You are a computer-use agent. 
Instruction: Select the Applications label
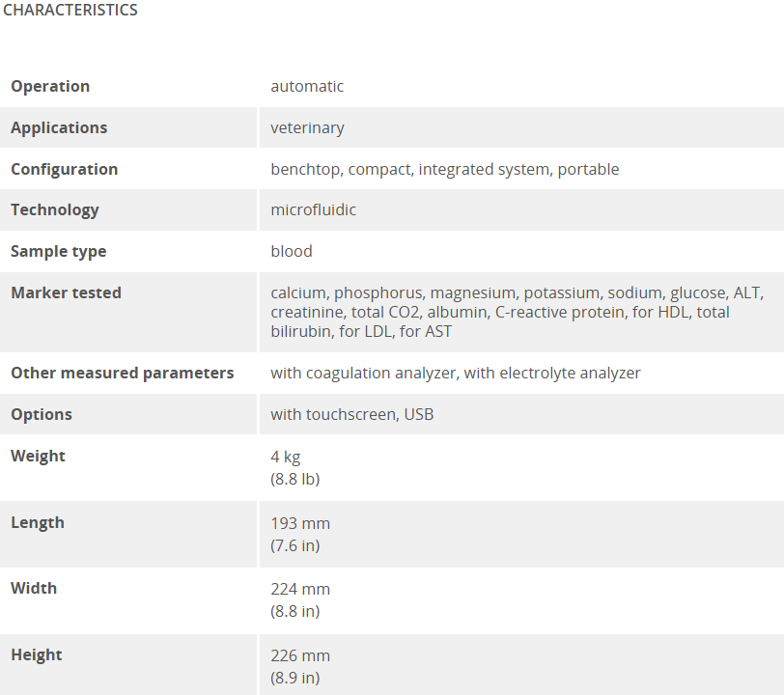click(59, 127)
